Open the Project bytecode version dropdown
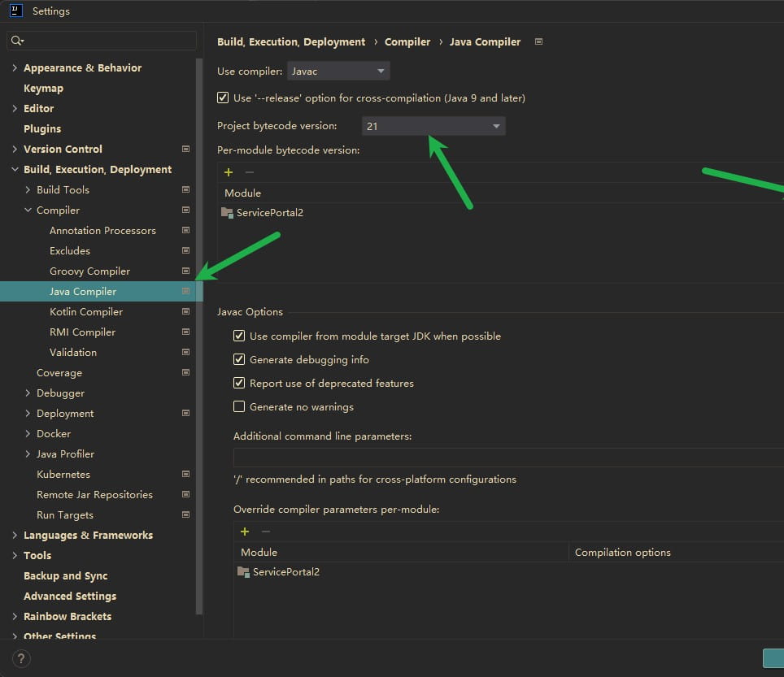The image size is (784, 677). (433, 126)
